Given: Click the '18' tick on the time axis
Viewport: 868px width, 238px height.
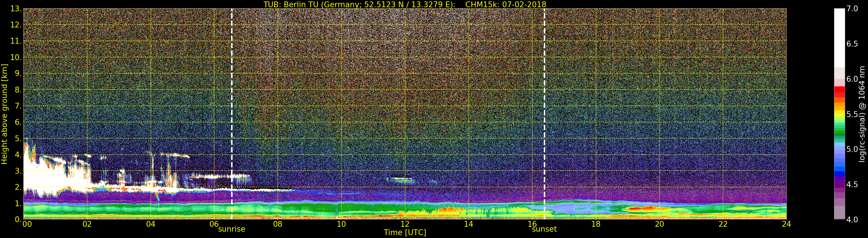Looking at the screenshot, I should coord(596,224).
